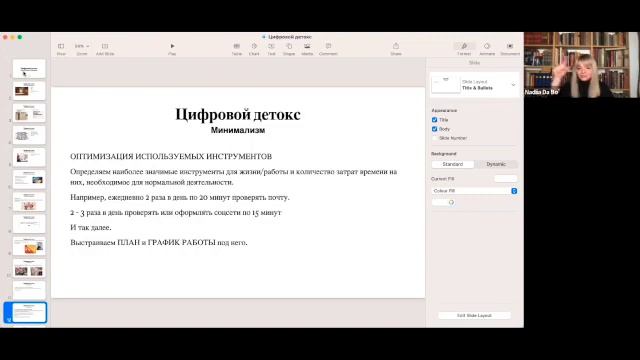The height and width of the screenshot is (360, 640).
Task: Insert a Table from the toolbar
Action: pos(236,49)
